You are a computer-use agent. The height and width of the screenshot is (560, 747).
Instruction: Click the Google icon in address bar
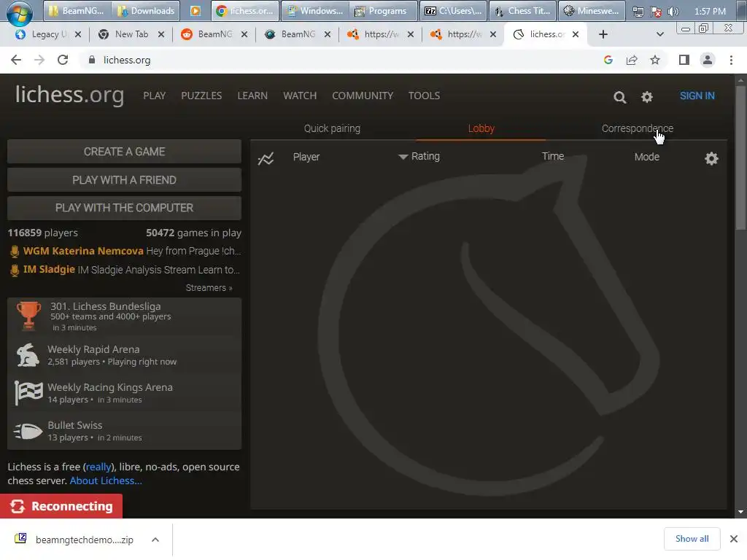point(608,60)
